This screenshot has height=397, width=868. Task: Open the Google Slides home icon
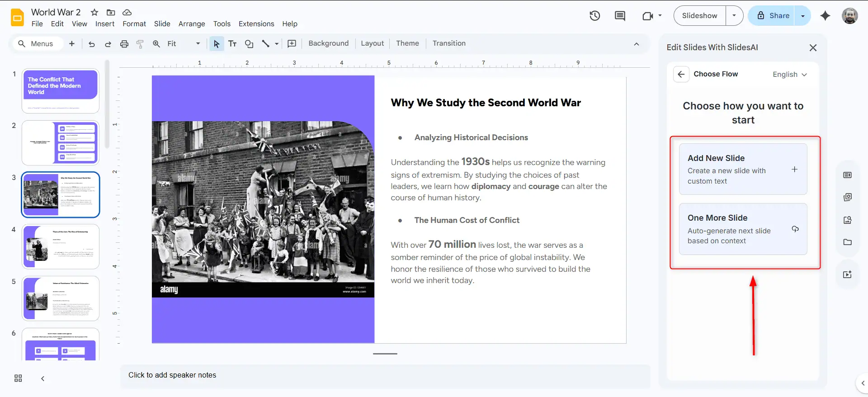tap(18, 18)
